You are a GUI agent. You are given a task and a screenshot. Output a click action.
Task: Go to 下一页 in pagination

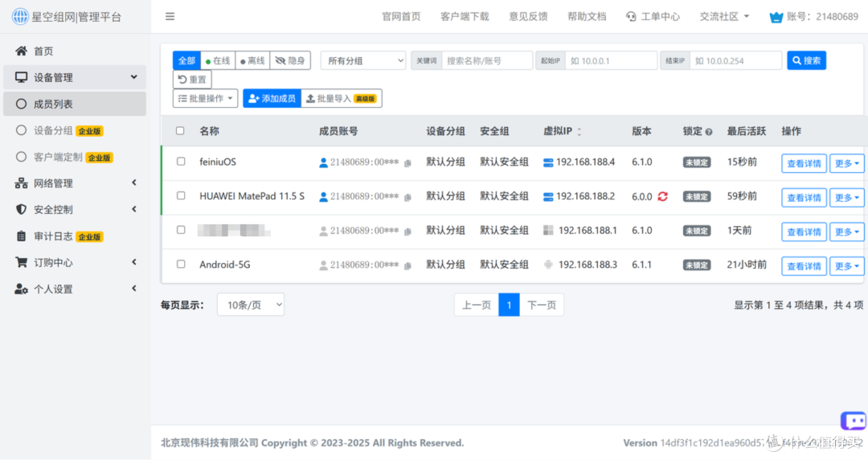[x=542, y=305]
